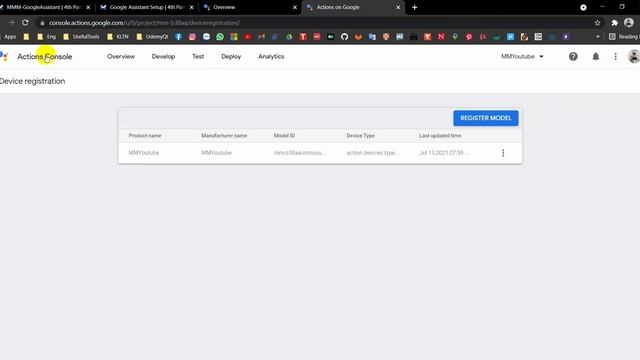Go to the Develop menu
This screenshot has width=640, height=360.
[x=163, y=56]
